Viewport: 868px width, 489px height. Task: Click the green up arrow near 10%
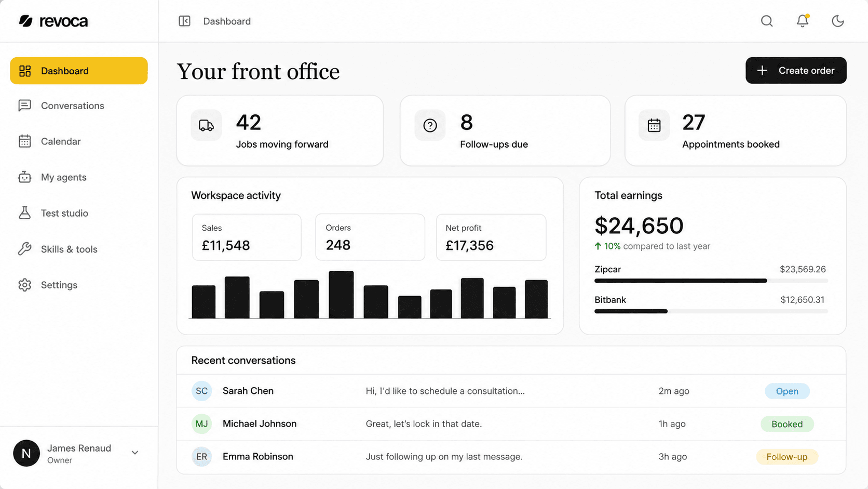[x=598, y=246]
